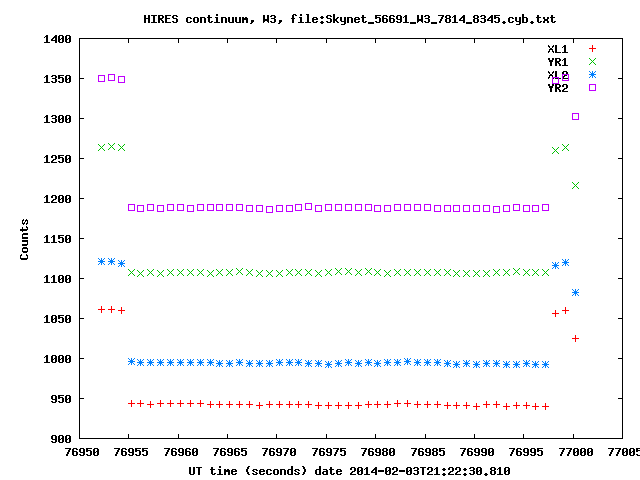Click the 1200 y-axis tick label

[x=57, y=199]
